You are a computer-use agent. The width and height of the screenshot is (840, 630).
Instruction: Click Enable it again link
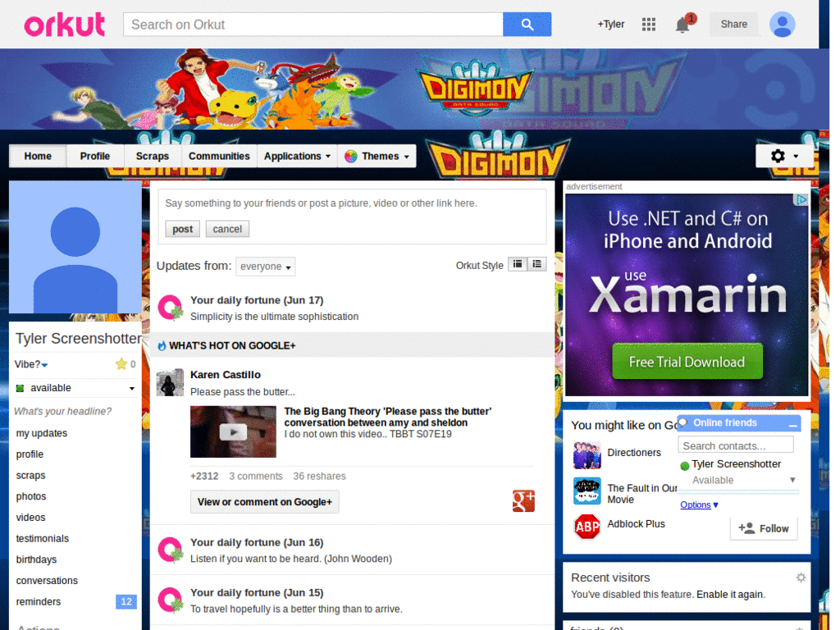coord(731,594)
